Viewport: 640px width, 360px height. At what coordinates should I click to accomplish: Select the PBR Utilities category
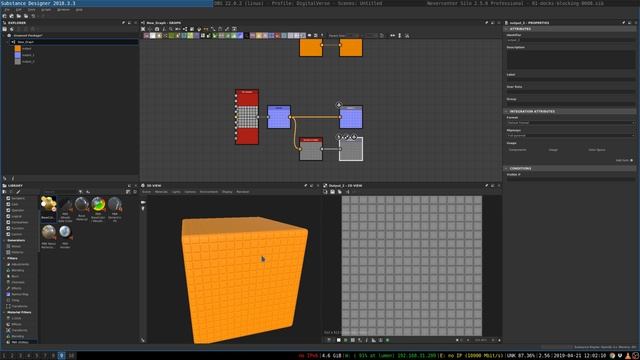20,342
